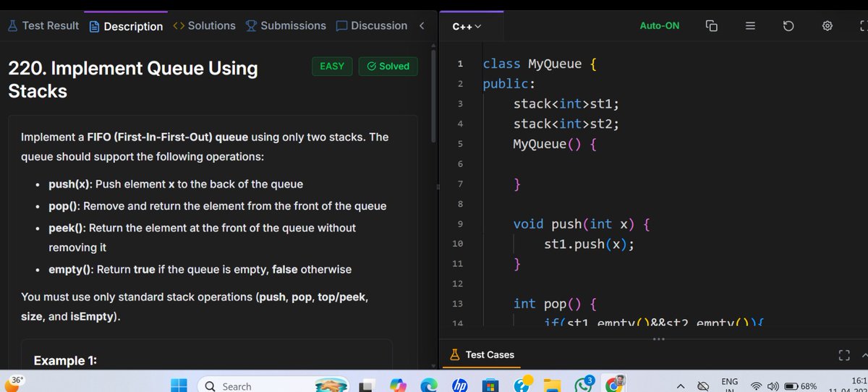Click code line number 13

coord(459,303)
